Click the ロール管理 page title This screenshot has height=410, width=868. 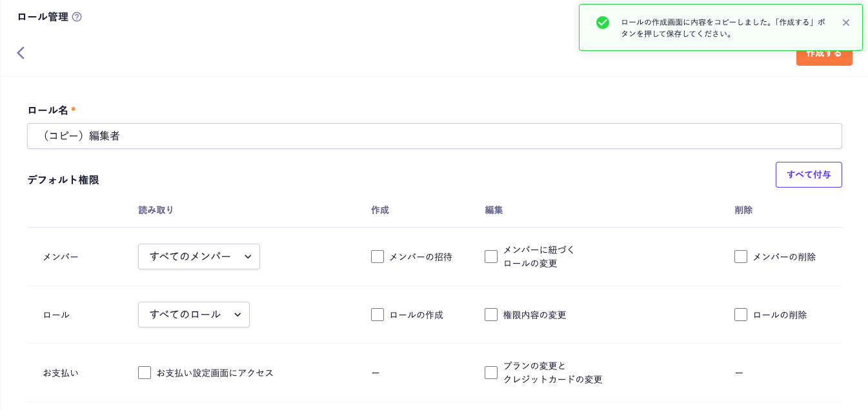click(x=43, y=17)
